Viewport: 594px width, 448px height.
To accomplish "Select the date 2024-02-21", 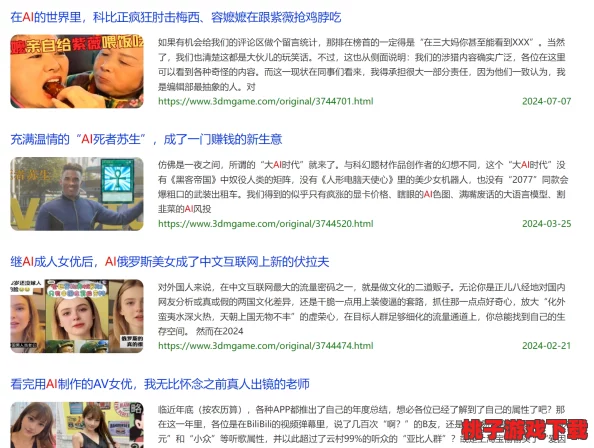I will [x=546, y=346].
